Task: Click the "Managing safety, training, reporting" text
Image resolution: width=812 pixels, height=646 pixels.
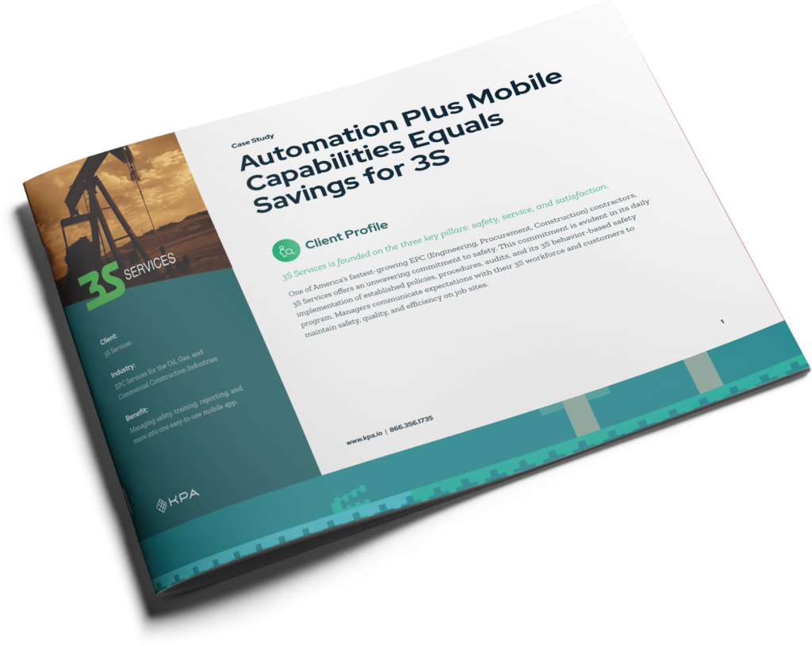Action: click(186, 414)
